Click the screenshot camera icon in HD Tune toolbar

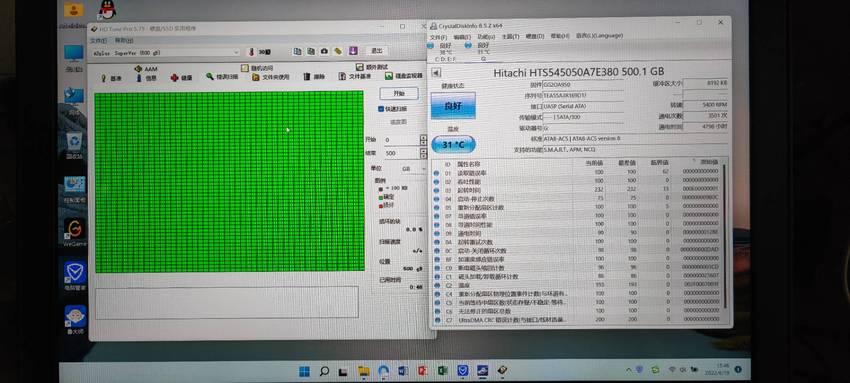324,51
